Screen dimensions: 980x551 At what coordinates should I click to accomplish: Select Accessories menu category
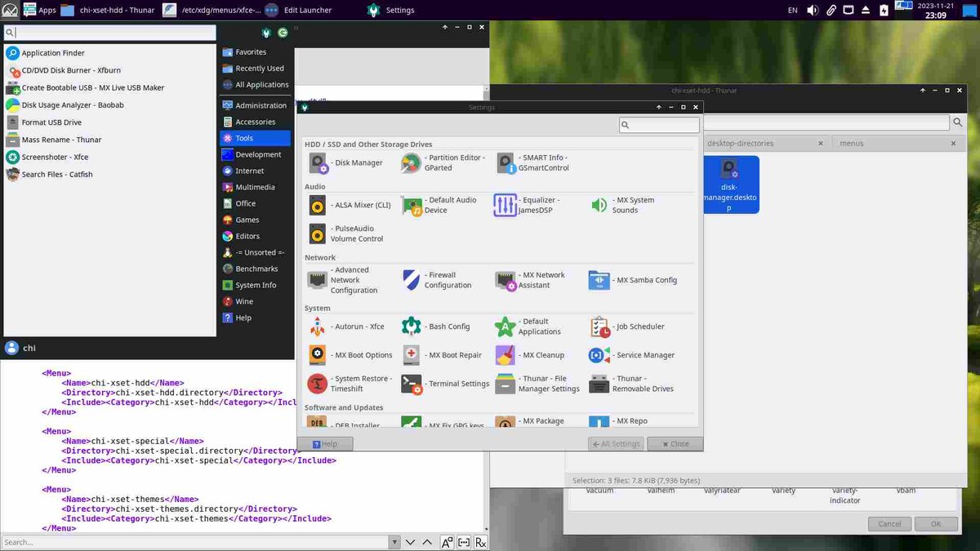pyautogui.click(x=255, y=122)
